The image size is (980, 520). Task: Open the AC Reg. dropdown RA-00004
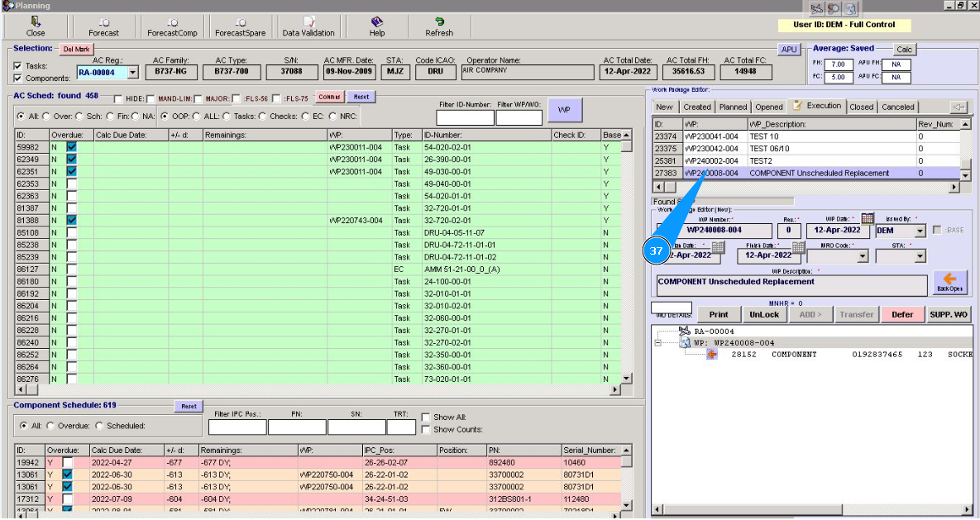pos(133,73)
